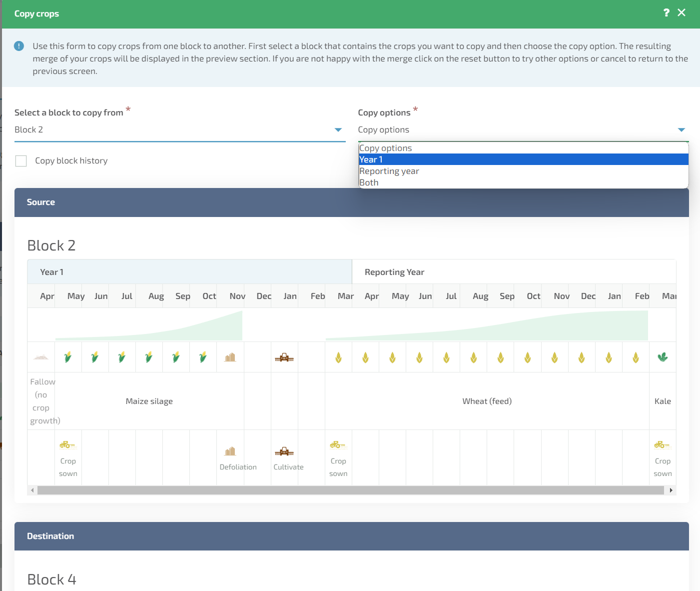
Task: Click the defoliation icon under Nov in crop row
Action: [x=230, y=357]
